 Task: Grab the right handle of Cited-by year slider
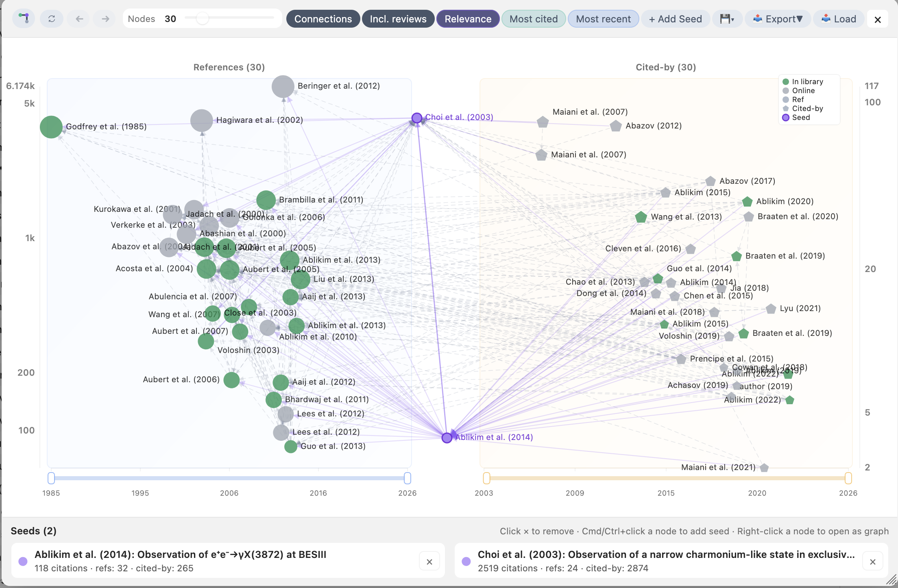tap(848, 478)
